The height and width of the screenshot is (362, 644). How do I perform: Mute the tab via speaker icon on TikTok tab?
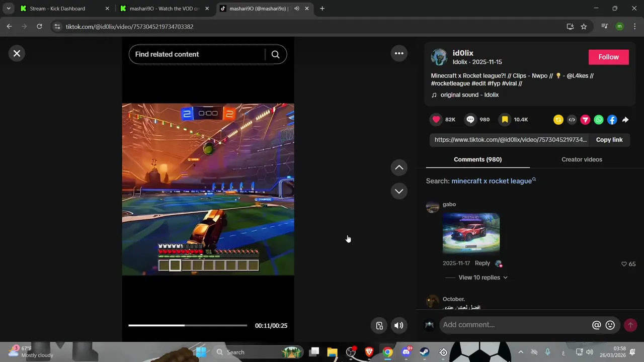coord(297,9)
